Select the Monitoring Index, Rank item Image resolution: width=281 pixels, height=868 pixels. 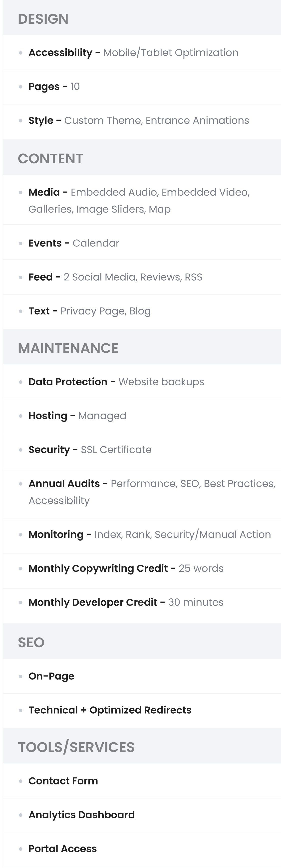[142, 535]
